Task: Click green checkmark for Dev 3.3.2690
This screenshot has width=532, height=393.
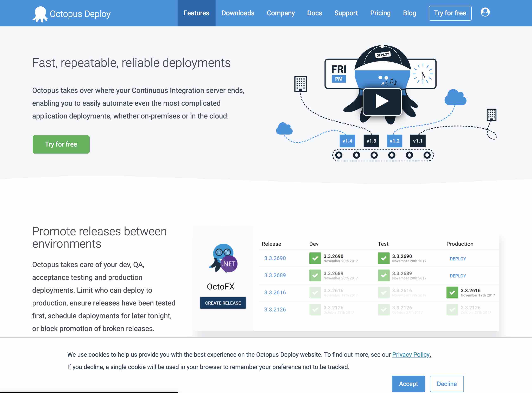Action: point(315,258)
